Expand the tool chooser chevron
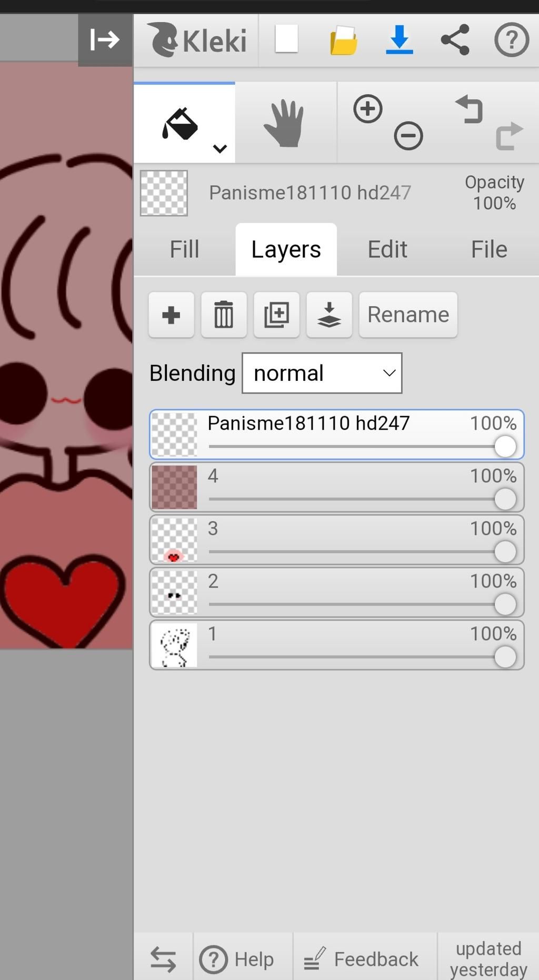Screen dimensions: 539x980 [x=220, y=149]
